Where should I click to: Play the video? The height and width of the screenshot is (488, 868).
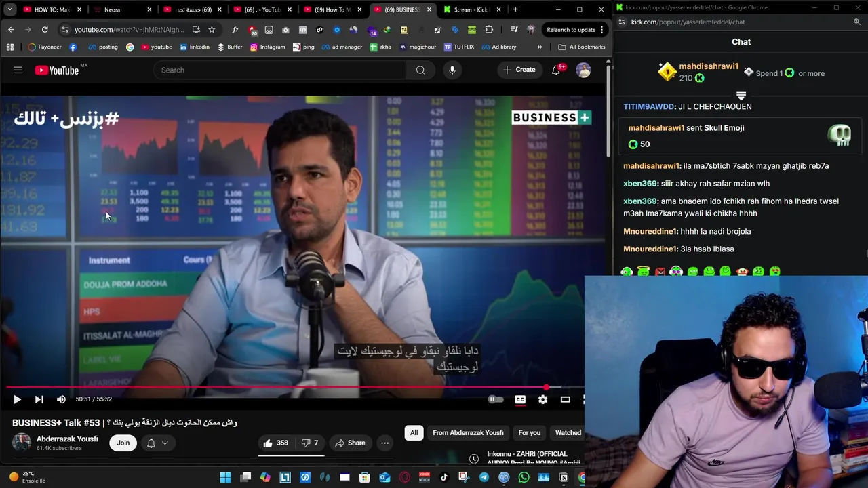tap(17, 399)
